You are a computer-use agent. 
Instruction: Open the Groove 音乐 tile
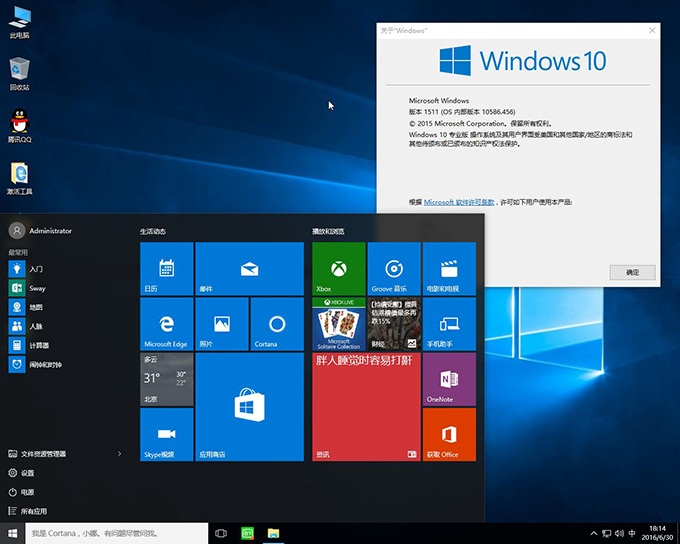394,268
